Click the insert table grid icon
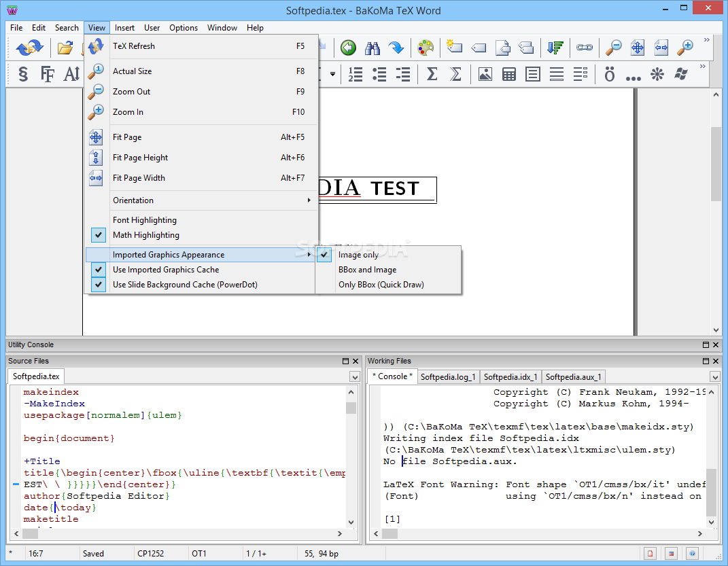Screen dimensions: 728x566 [x=509, y=74]
